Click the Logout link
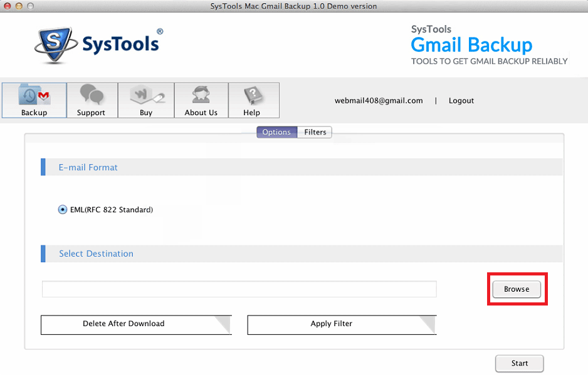The height and width of the screenshot is (375, 588). coord(461,101)
